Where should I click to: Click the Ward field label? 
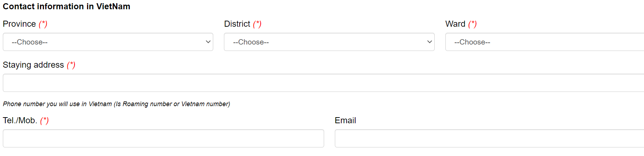point(455,24)
